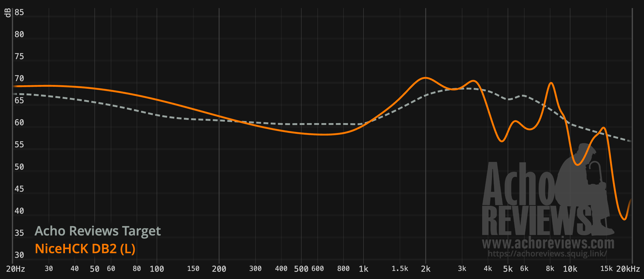Click the 75 dB axis label
Image resolution: width=644 pixels, height=279 pixels.
(19, 56)
